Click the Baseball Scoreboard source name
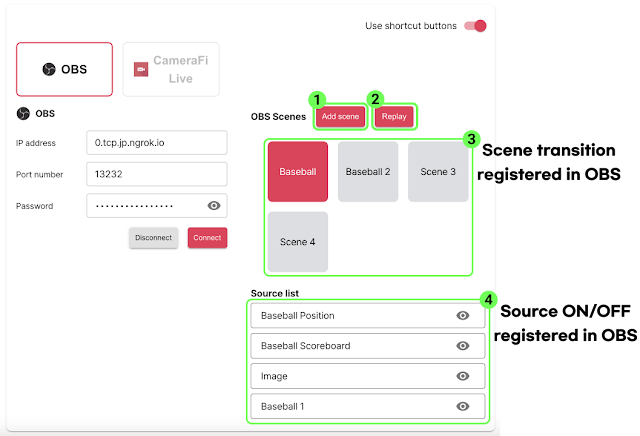This screenshot has height=436, width=640. point(305,346)
